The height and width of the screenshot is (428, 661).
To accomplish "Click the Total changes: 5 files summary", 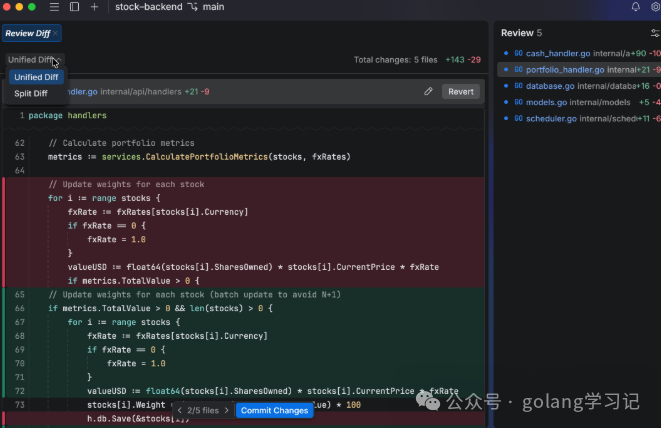I will click(x=395, y=60).
